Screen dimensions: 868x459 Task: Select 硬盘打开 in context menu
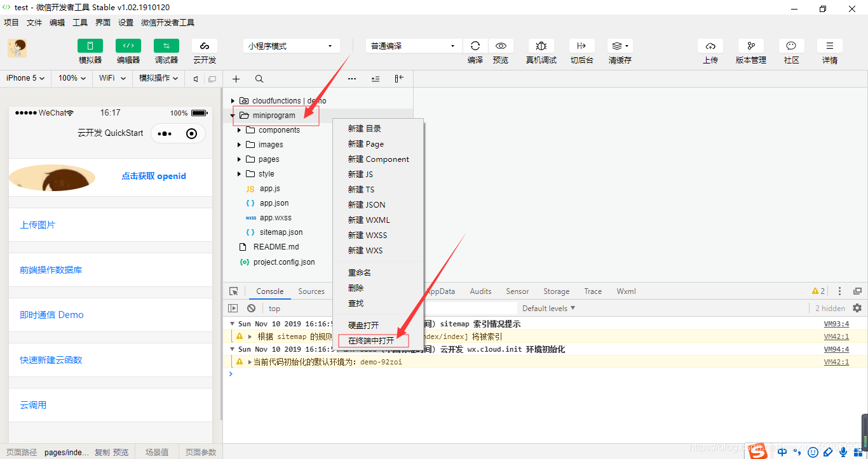pos(379,325)
